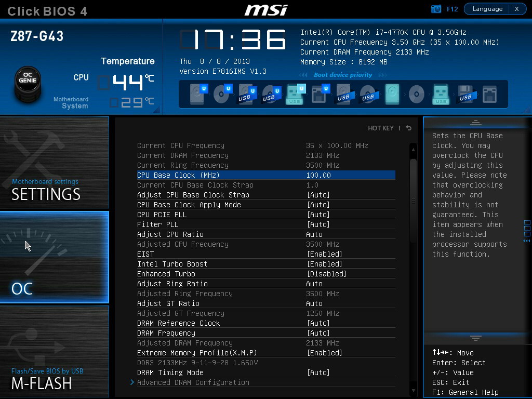Open the OC overclocking section
The image size is (532, 399).
[x=54, y=257]
